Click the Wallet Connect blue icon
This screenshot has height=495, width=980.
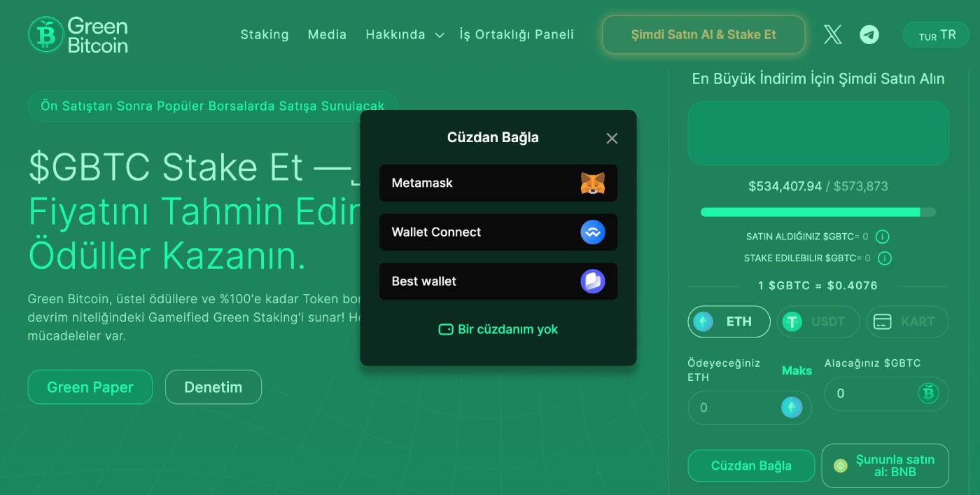(592, 232)
